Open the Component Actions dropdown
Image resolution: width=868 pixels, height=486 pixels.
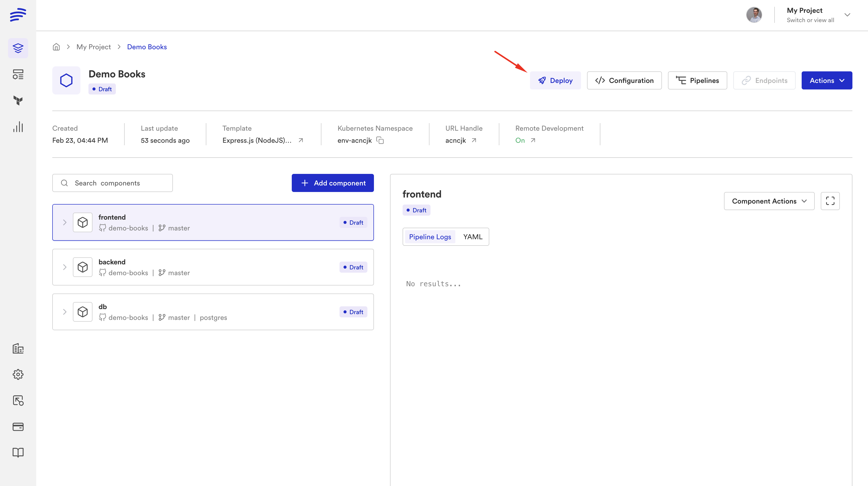pos(769,201)
